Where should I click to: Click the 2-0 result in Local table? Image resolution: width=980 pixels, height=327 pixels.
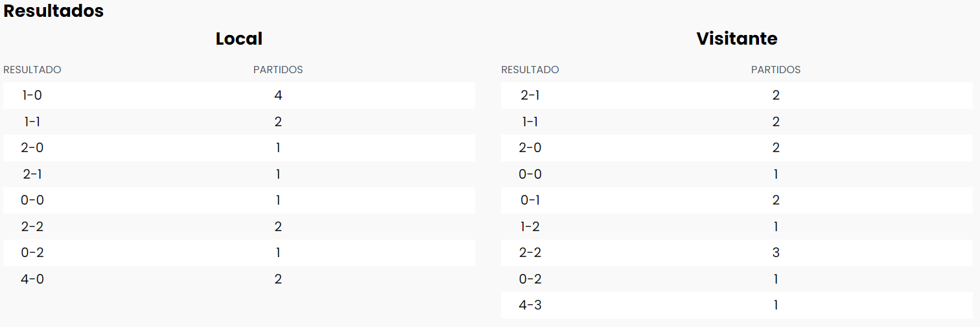(x=32, y=148)
